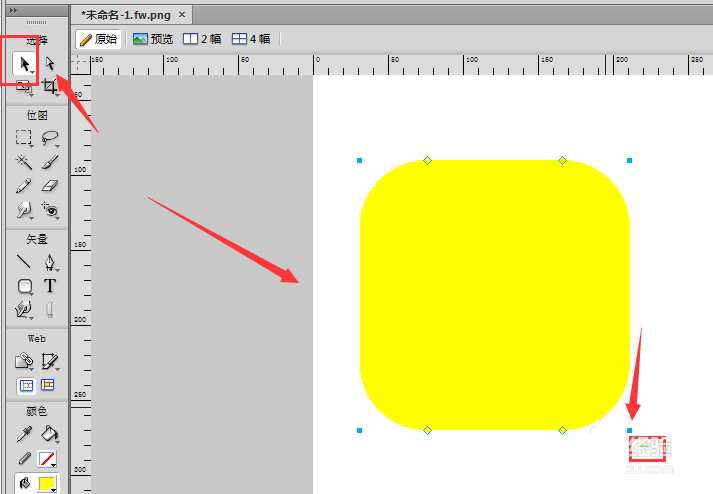Viewport: 713px width, 494px height.
Task: Open the yellow fill color dropdown
Action: (47, 484)
